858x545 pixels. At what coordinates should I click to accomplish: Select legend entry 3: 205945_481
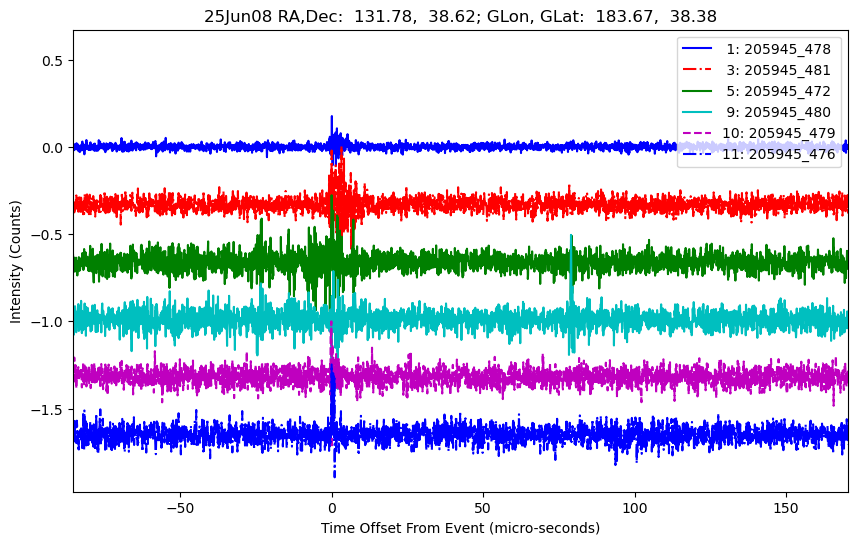[x=778, y=70]
